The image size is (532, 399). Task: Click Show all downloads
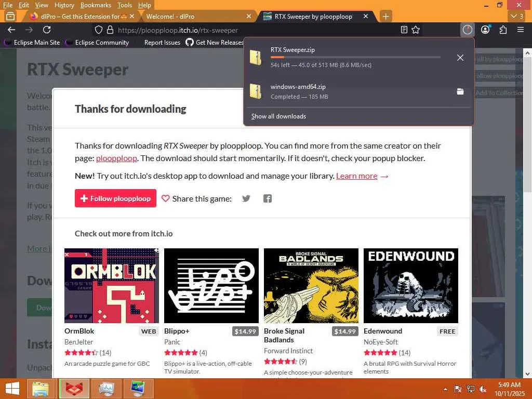click(278, 116)
